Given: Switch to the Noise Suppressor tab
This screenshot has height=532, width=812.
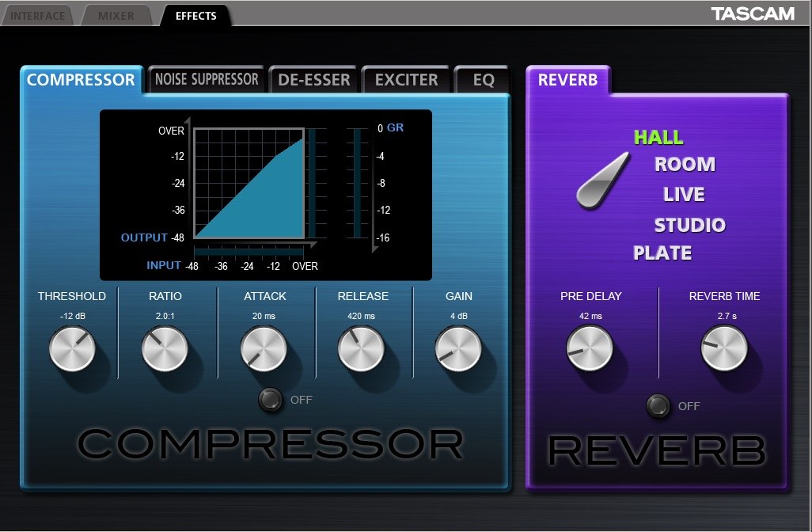Looking at the screenshot, I should [x=207, y=79].
